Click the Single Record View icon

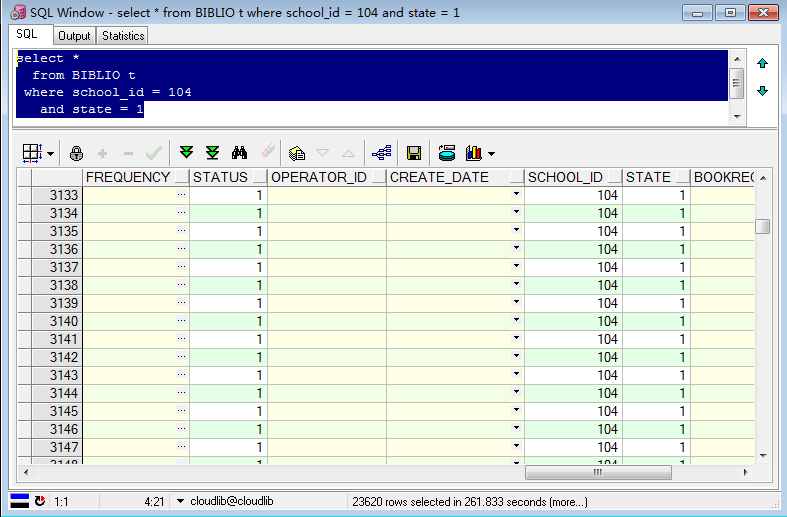point(296,153)
